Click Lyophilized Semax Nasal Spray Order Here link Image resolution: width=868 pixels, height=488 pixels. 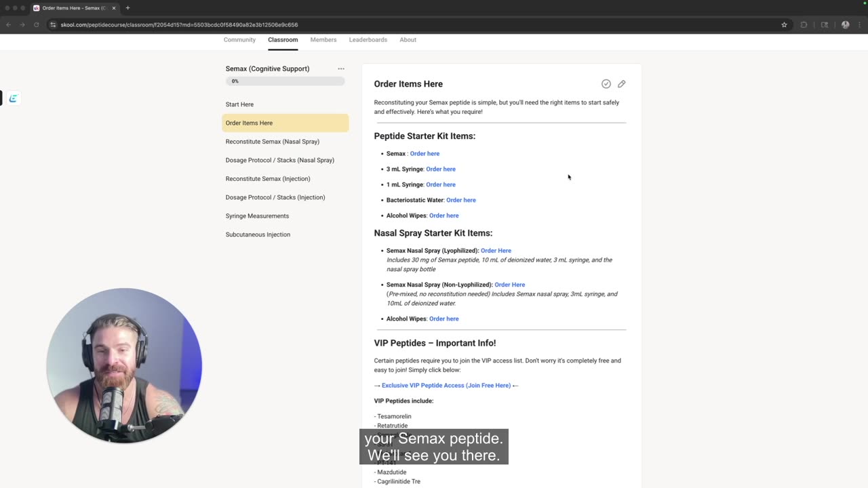coord(496,251)
